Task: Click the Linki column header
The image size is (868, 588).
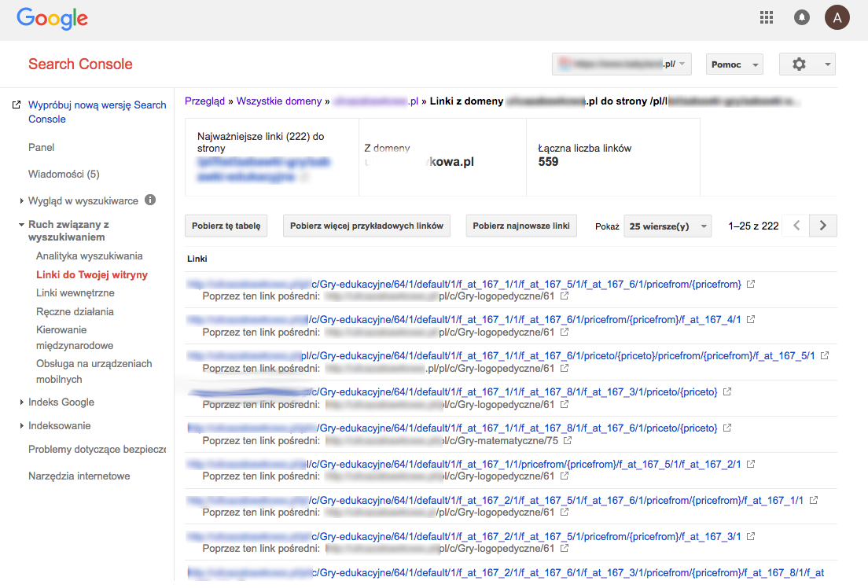Action: tap(197, 259)
